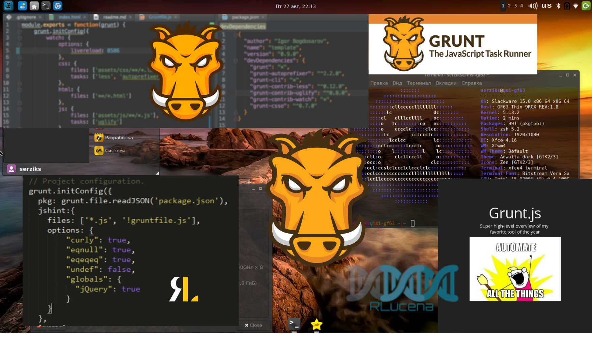Click the fold marker on the css line
This screenshot has height=364, width=592.
19,64
